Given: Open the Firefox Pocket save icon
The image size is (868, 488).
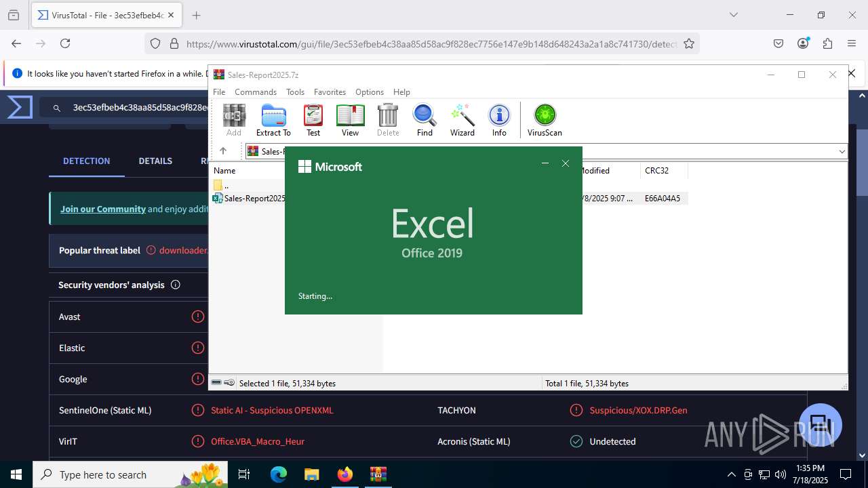Looking at the screenshot, I should pos(778,43).
